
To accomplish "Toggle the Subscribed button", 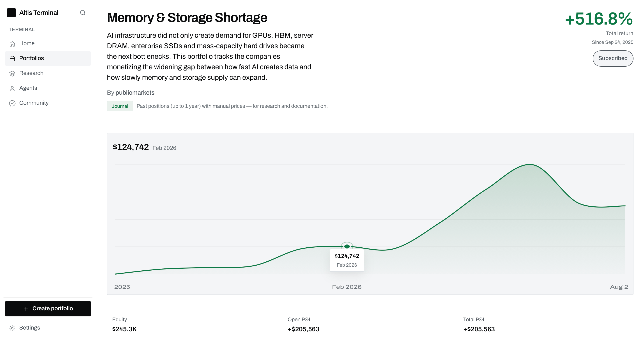I will tap(613, 58).
